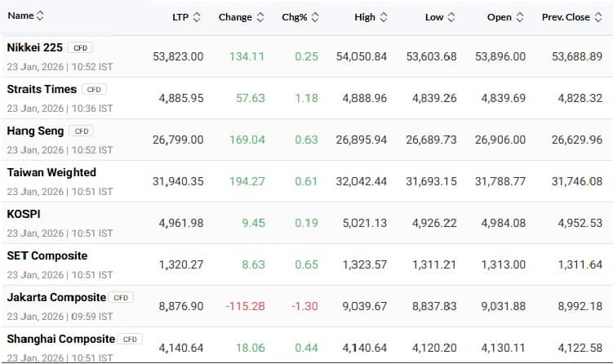Select SET Composite change 8.63

[254, 264]
